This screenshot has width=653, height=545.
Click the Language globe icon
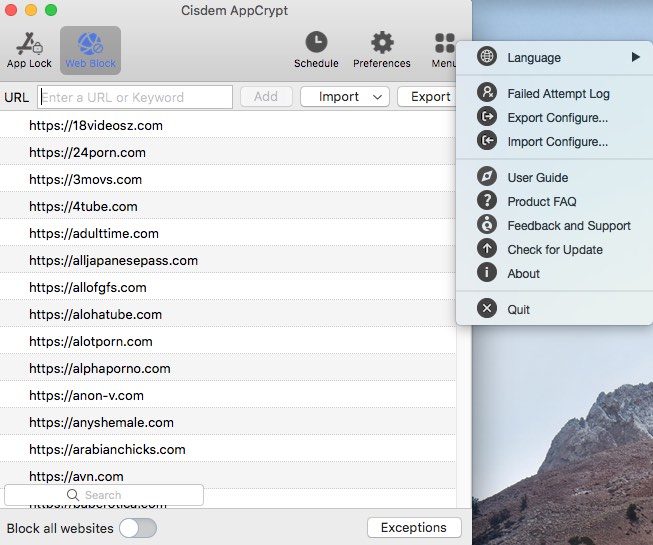click(x=487, y=56)
